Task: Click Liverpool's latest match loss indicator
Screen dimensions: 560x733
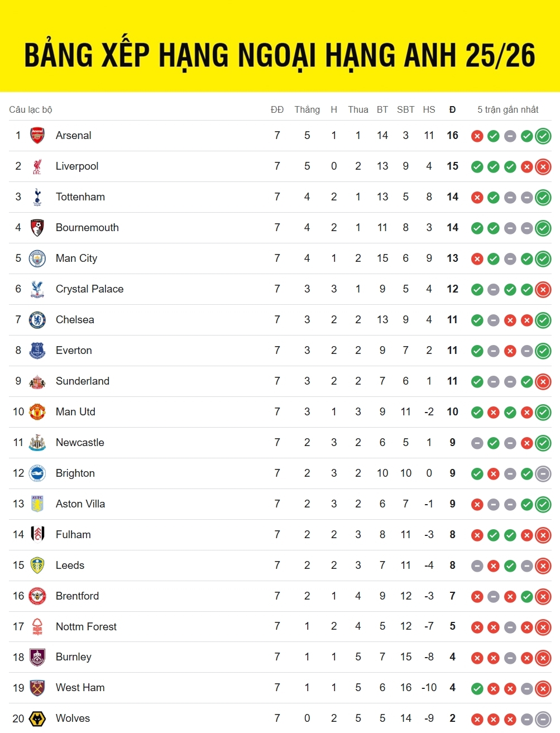Action: 543,167
